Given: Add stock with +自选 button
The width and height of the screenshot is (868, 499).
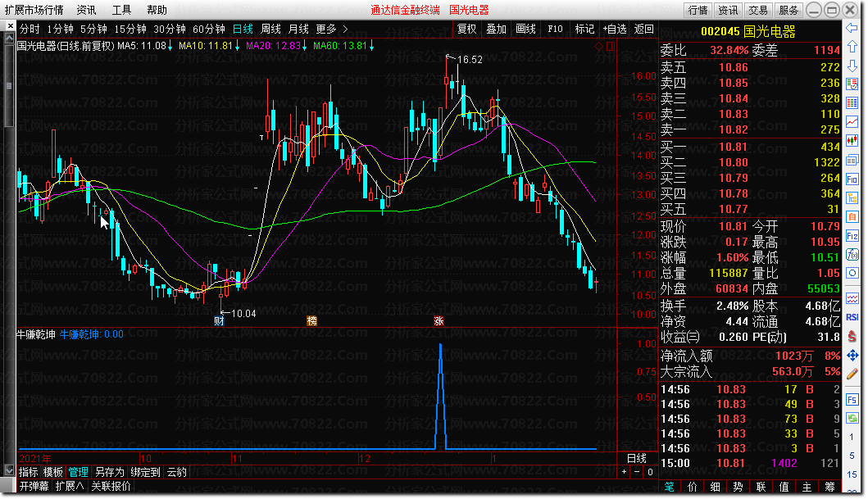Looking at the screenshot, I should click(x=615, y=29).
